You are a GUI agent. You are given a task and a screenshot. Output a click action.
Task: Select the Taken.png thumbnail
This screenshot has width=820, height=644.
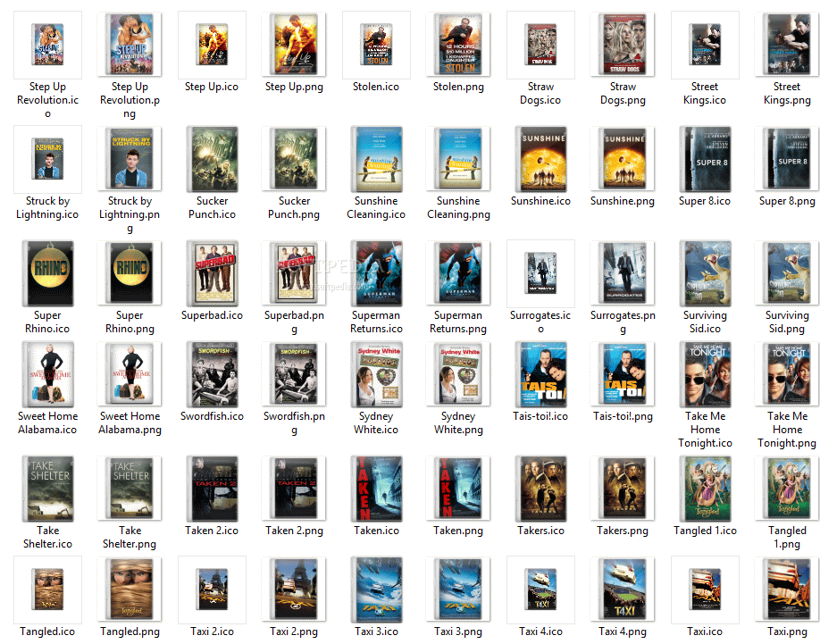(458, 489)
